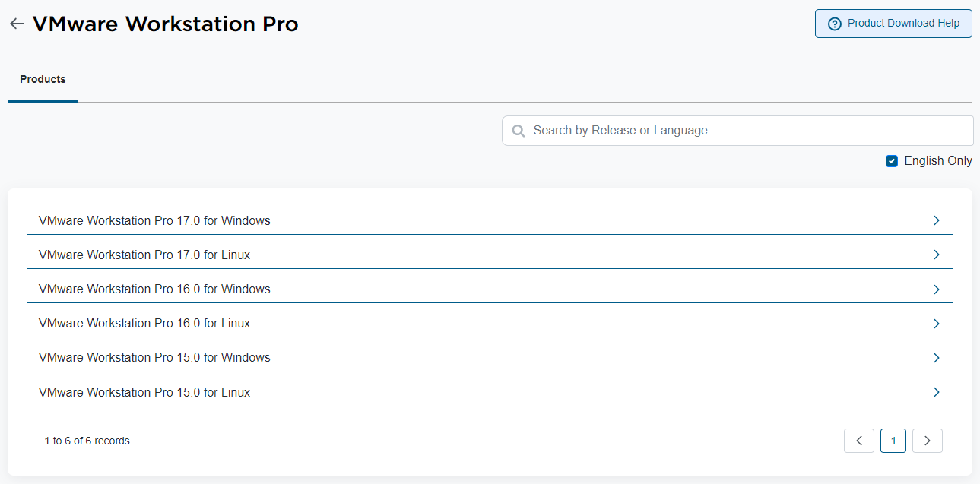Click the VMware Workstation Pro page title
This screenshot has width=980, height=484.
click(x=165, y=24)
